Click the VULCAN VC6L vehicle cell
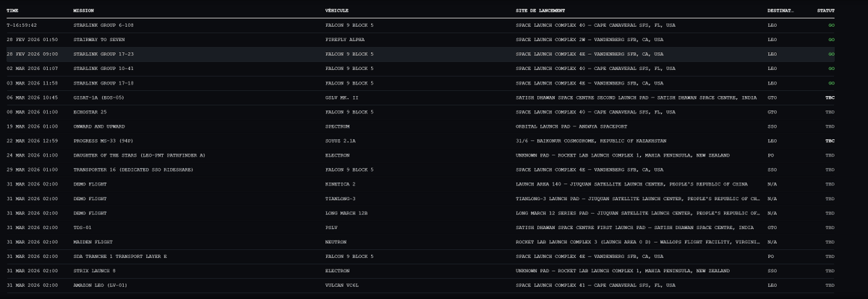The image size is (868, 299). [342, 285]
